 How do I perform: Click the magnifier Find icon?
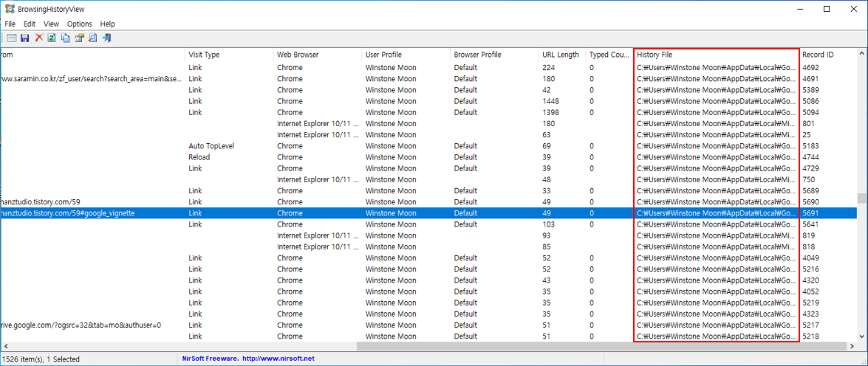coord(93,38)
